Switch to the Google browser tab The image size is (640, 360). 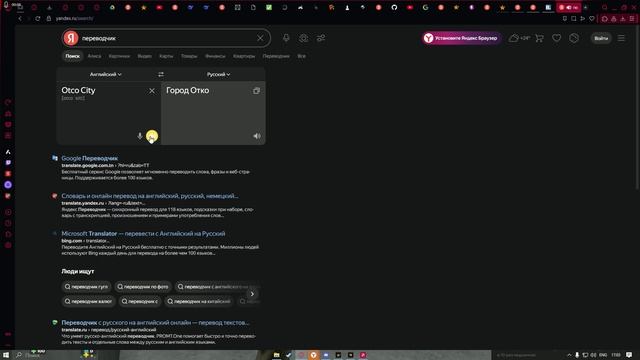tap(425, 7)
